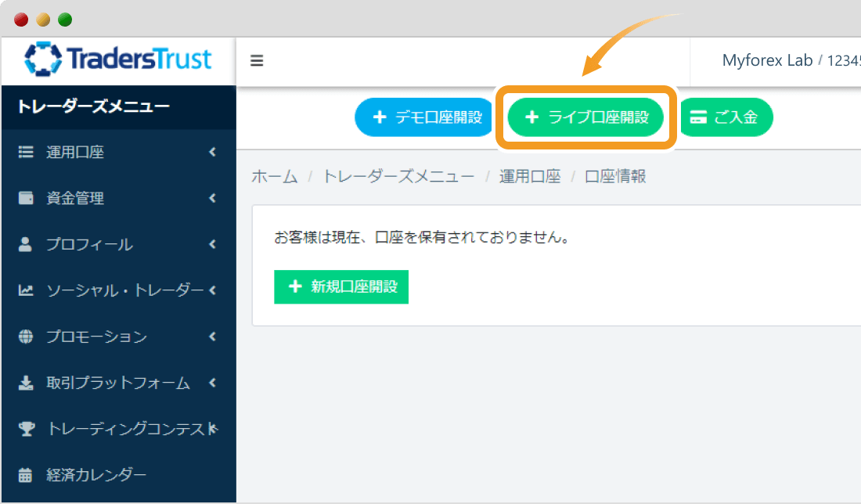The image size is (861, 504).
Task: Open the 経済カレンダー menu item
Action: [x=95, y=475]
